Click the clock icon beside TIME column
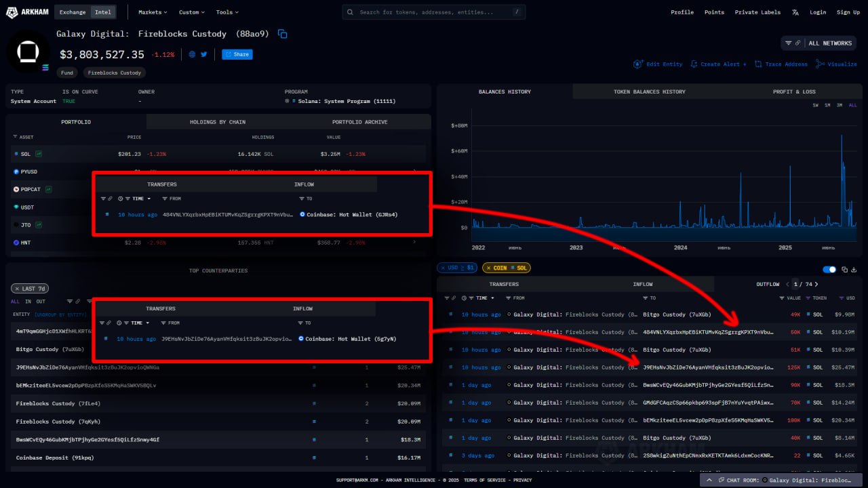Viewport: 868px width, 488px height. pos(465,298)
